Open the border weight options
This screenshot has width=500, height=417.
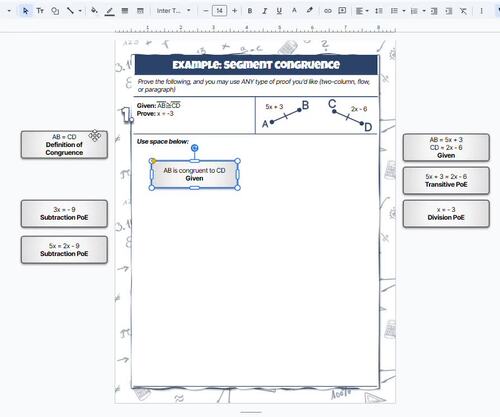pos(125,11)
